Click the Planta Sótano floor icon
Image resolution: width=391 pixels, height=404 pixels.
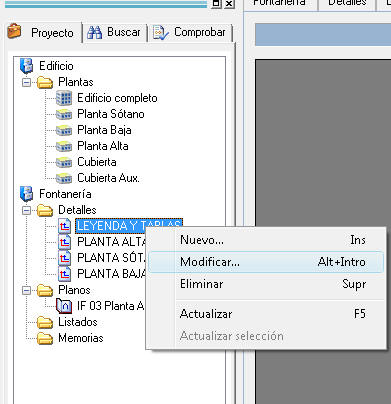click(x=64, y=114)
